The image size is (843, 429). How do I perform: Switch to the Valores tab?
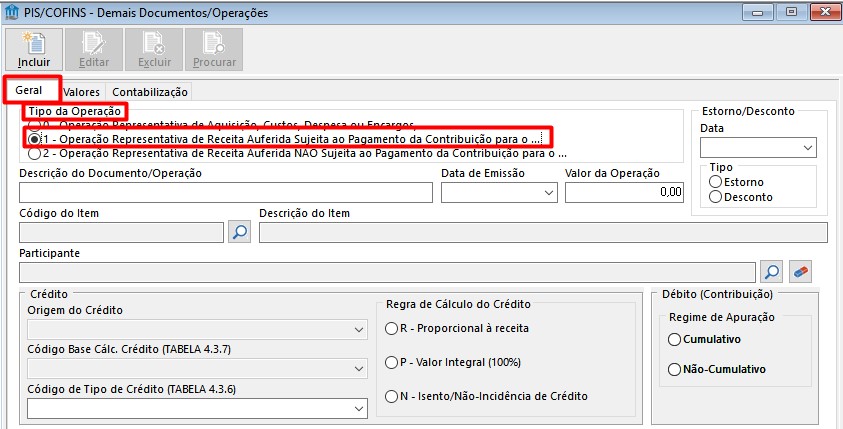point(82,92)
